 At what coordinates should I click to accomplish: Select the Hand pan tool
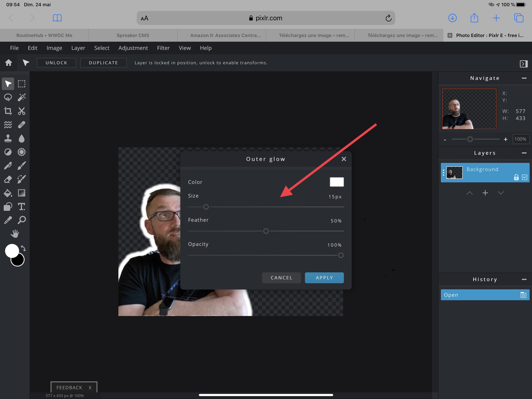coord(15,233)
